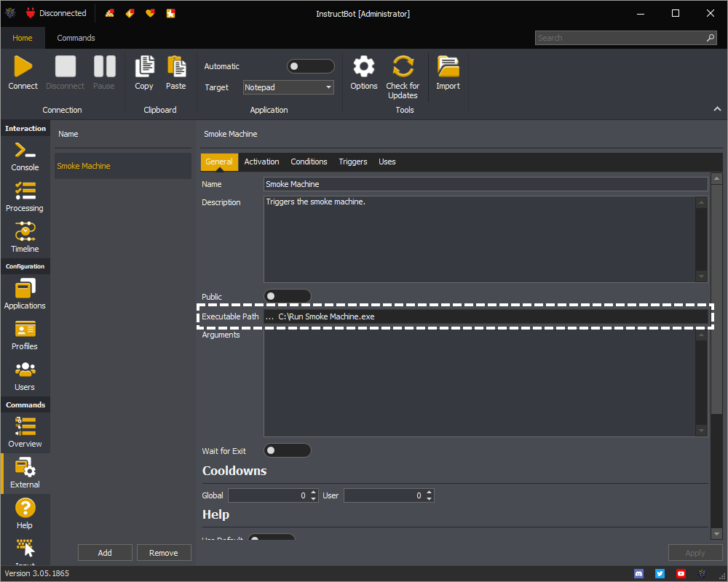Open the Processing section
The image size is (728, 582).
tap(25, 197)
